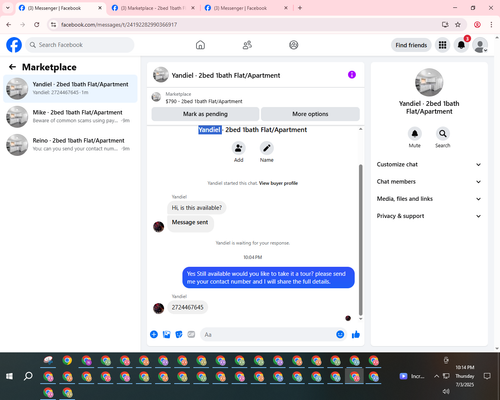Open the Friends icon in top navigation
Image resolution: width=500 pixels, height=400 pixels.
click(x=247, y=45)
